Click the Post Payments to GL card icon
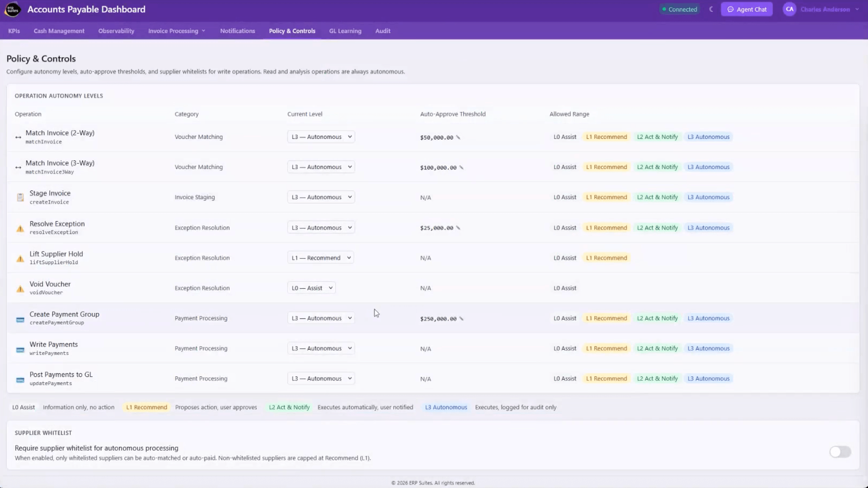Screen dimensions: 868x488 click(20, 380)
